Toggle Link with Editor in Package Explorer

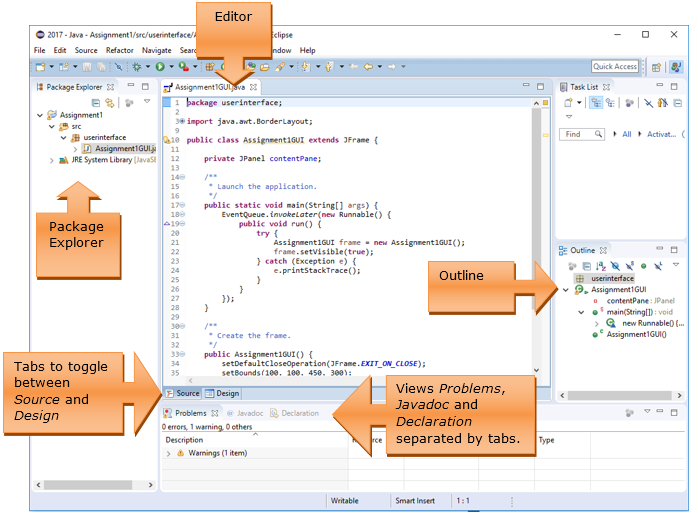[110, 103]
